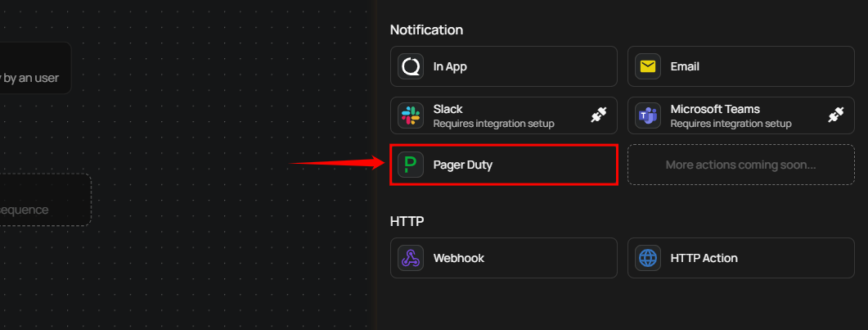The image size is (868, 330).
Task: Select the Slack action card
Action: [504, 115]
